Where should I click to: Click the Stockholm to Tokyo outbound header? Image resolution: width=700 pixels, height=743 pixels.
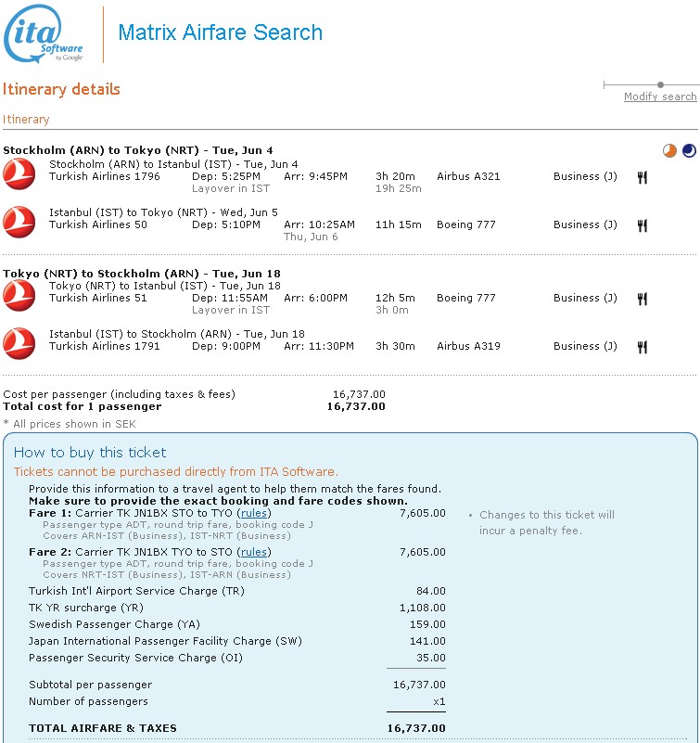pos(137,150)
